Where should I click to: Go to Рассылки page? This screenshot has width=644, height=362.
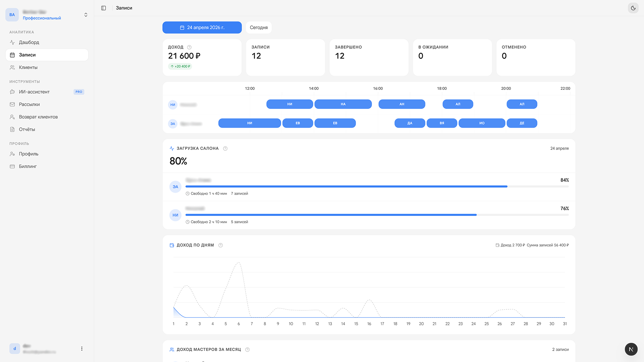pos(47,104)
